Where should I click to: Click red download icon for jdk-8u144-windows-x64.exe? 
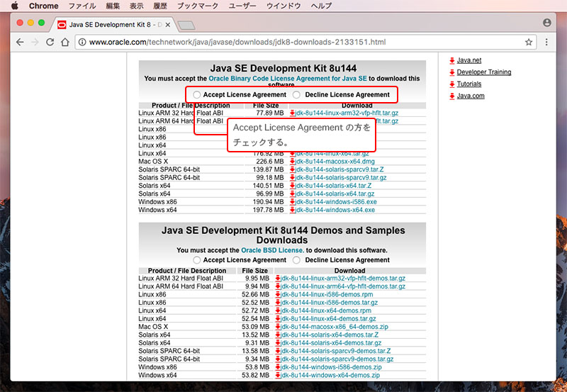(x=293, y=210)
